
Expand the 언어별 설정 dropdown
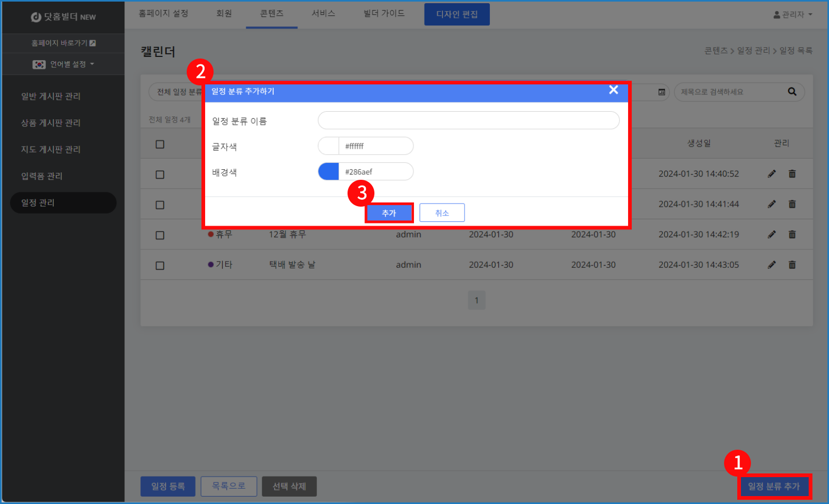pyautogui.click(x=64, y=64)
